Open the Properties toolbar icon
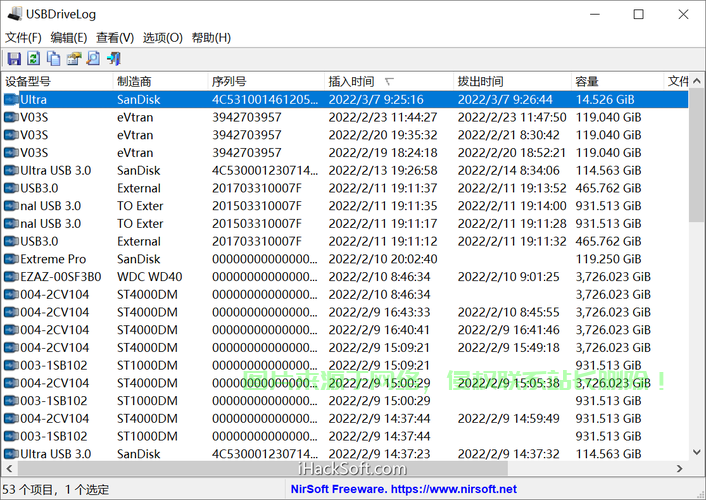706x500 pixels. 74,59
